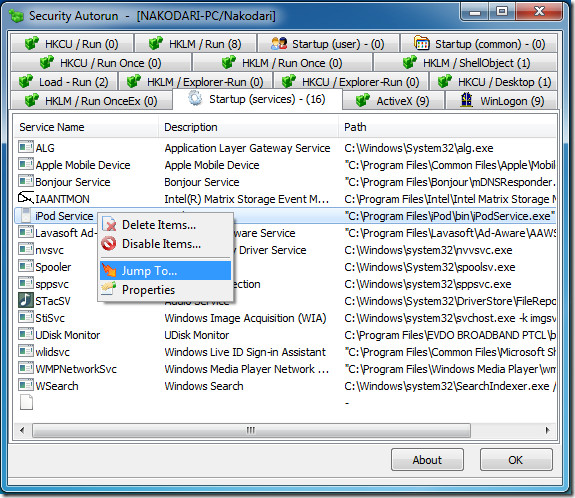Click the About button
The height and width of the screenshot is (498, 575).
click(427, 459)
